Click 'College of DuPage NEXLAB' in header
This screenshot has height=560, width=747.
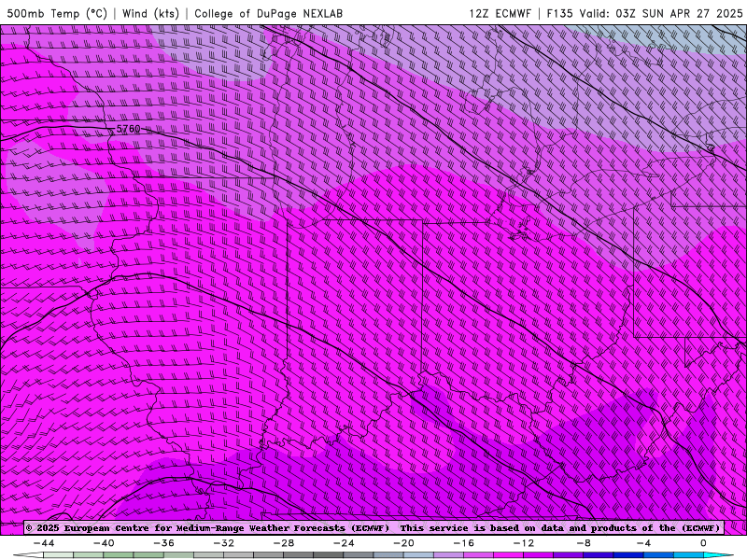point(268,13)
